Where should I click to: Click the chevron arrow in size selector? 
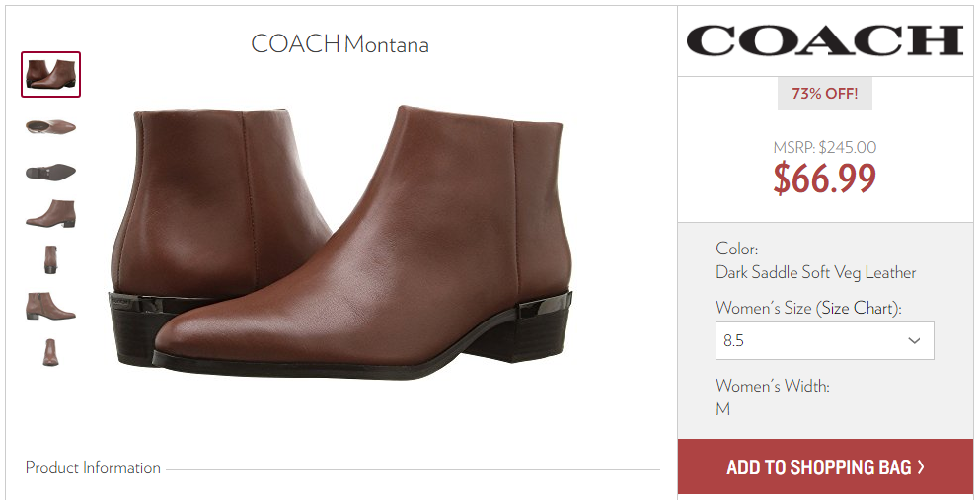click(x=914, y=341)
